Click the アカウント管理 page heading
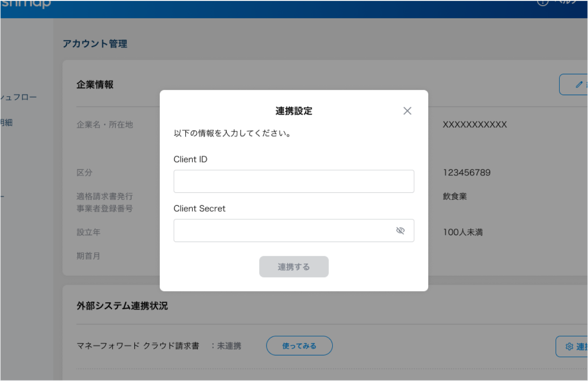 pyautogui.click(x=95, y=44)
